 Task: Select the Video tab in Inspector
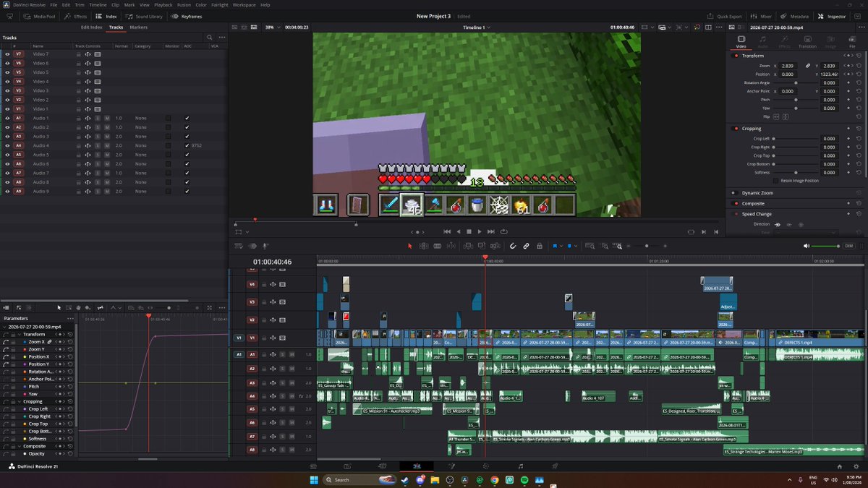point(741,41)
